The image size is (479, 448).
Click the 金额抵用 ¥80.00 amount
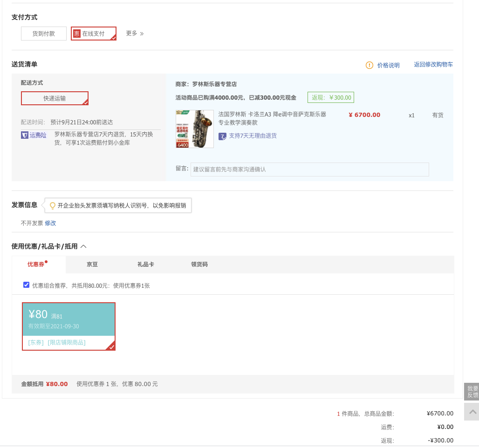point(57,384)
